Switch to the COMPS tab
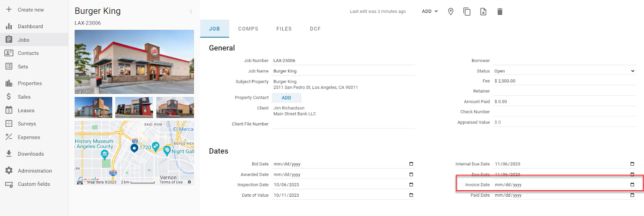The image size is (644, 216). pyautogui.click(x=248, y=29)
